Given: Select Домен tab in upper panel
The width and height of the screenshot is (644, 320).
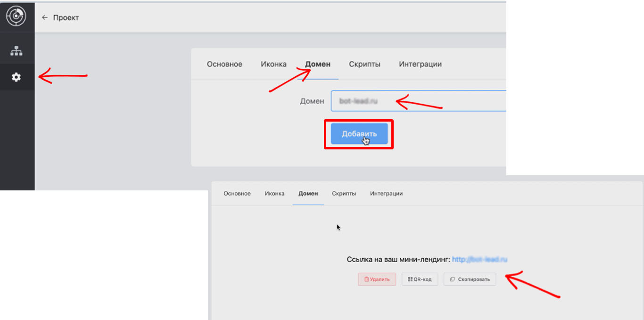Looking at the screenshot, I should pyautogui.click(x=318, y=64).
